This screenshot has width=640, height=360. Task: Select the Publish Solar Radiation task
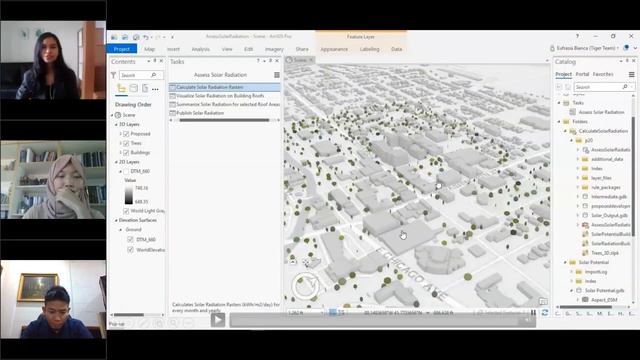tap(225, 113)
